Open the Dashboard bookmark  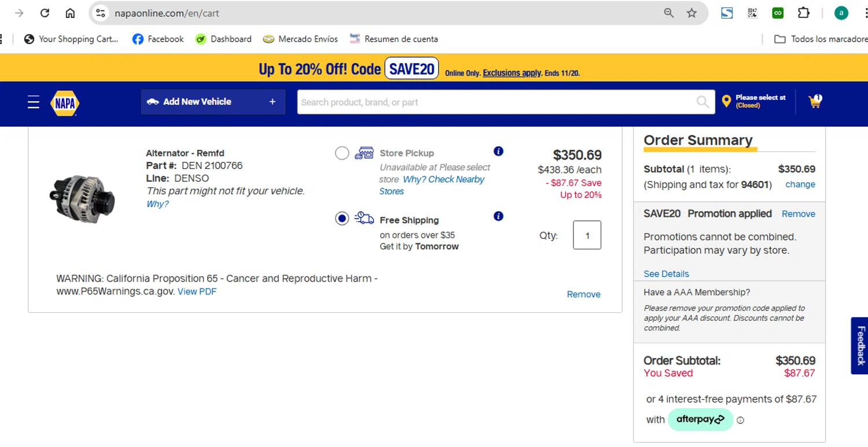pos(223,39)
